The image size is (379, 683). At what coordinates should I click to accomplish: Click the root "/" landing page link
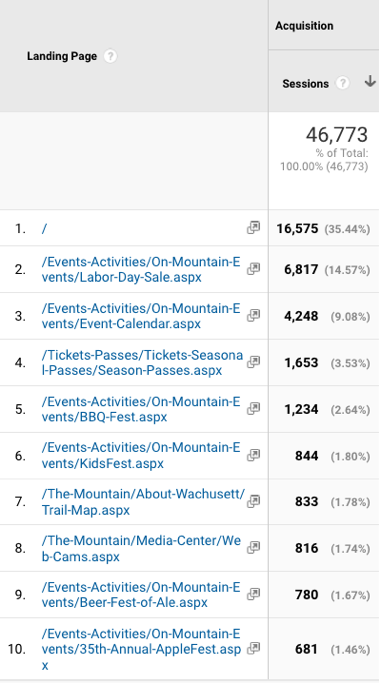click(44, 229)
